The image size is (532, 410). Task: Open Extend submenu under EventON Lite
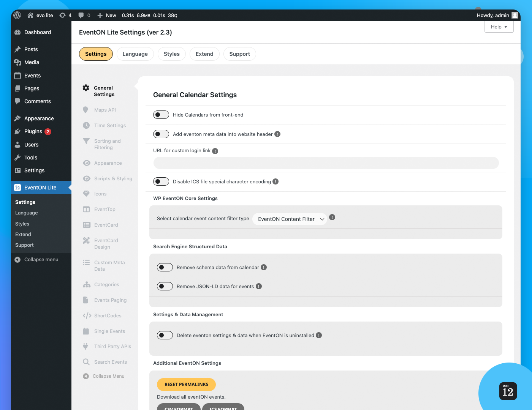point(23,235)
